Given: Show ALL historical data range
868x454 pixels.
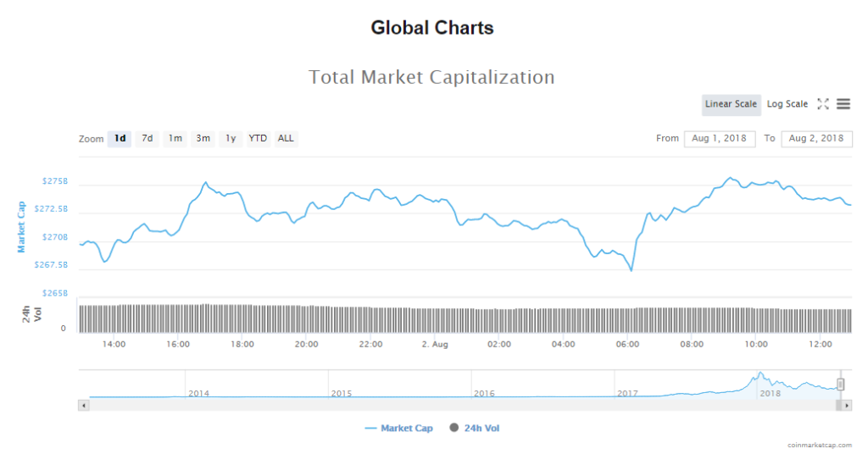Looking at the screenshot, I should 286,138.
